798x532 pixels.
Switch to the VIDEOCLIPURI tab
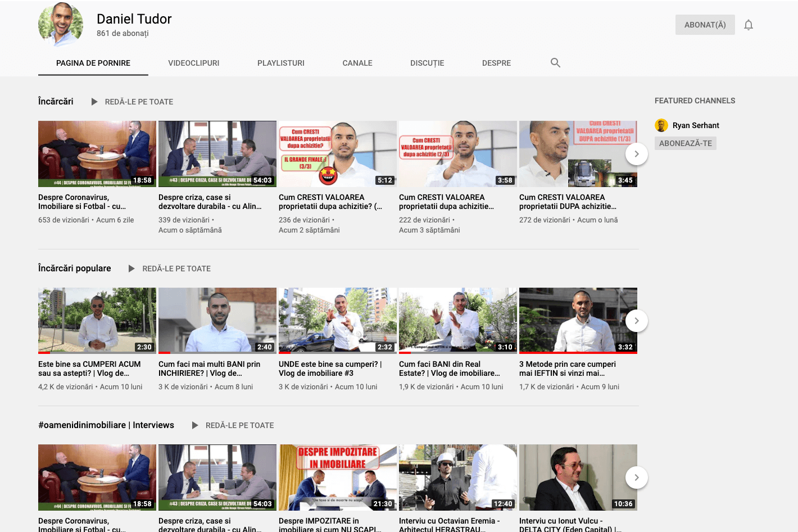tap(193, 63)
